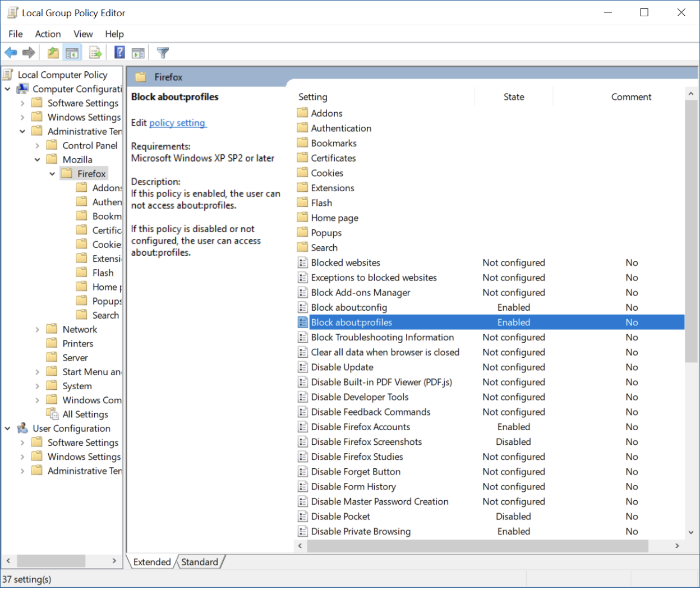Toggle the Show/Hide Action Pane toolbar icon
Image resolution: width=700 pixels, height=590 pixels.
click(138, 53)
